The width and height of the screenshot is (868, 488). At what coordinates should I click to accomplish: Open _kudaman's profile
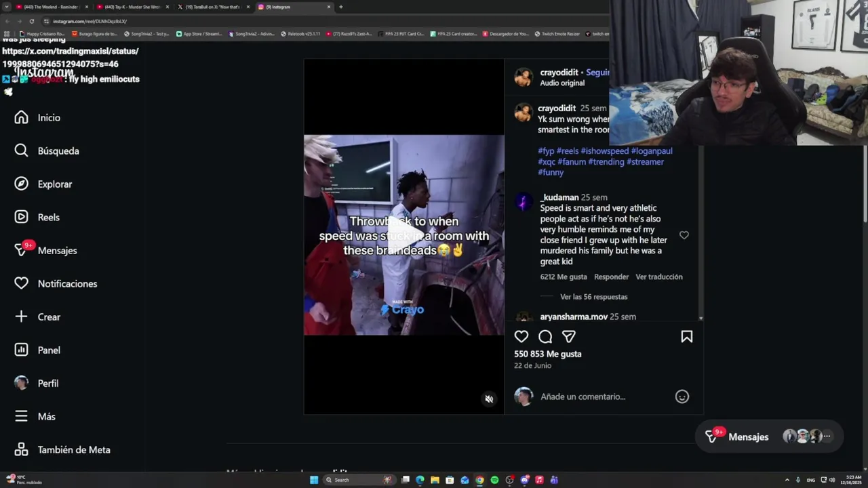coord(559,197)
